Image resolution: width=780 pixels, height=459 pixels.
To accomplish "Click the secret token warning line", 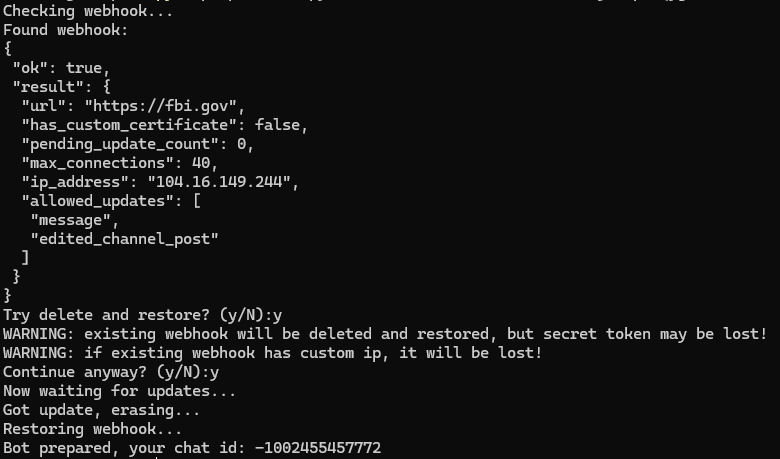I will (385, 333).
